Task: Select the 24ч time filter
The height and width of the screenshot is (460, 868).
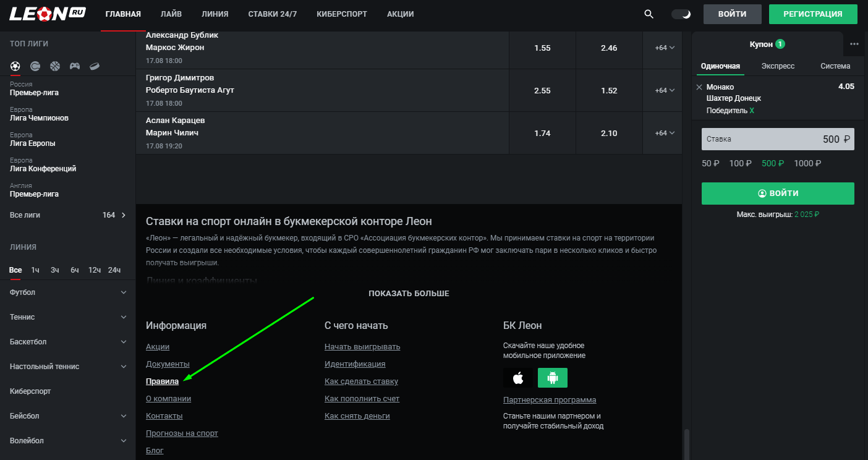Action: [114, 270]
